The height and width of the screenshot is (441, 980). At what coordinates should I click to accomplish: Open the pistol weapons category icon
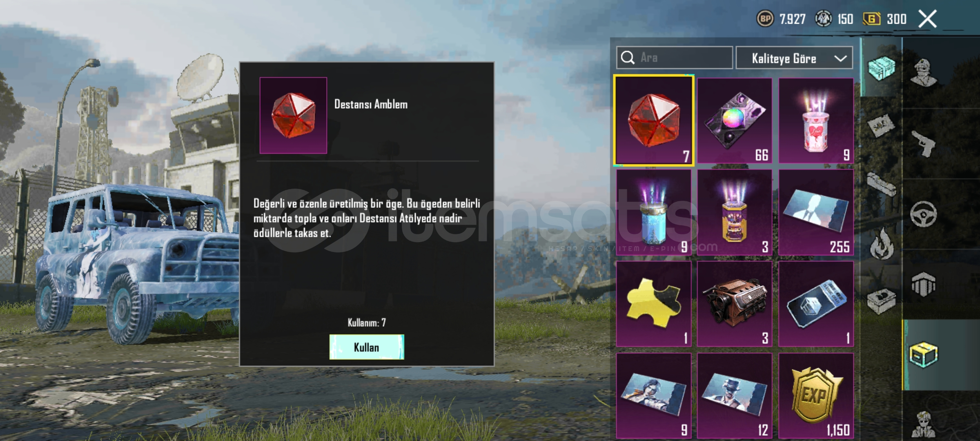pyautogui.click(x=924, y=144)
